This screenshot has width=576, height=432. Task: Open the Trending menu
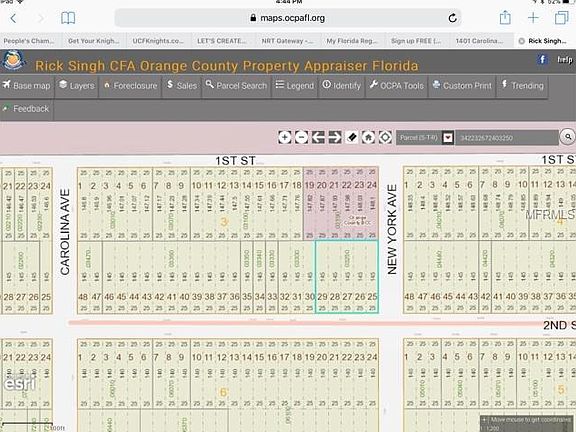tap(522, 86)
